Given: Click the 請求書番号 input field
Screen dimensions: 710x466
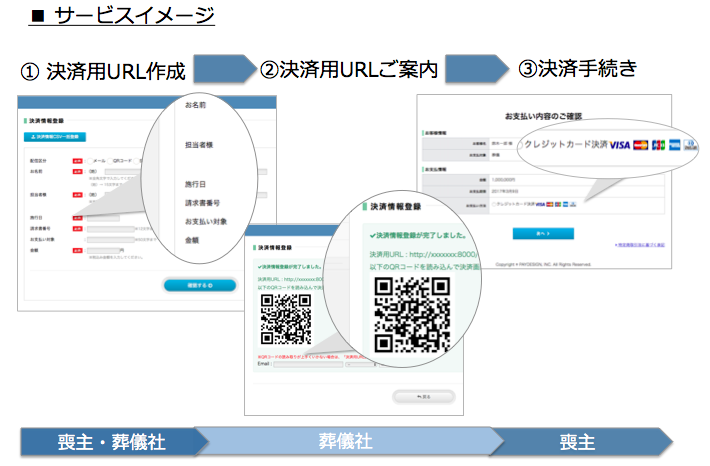Looking at the screenshot, I should pyautogui.click(x=111, y=229).
